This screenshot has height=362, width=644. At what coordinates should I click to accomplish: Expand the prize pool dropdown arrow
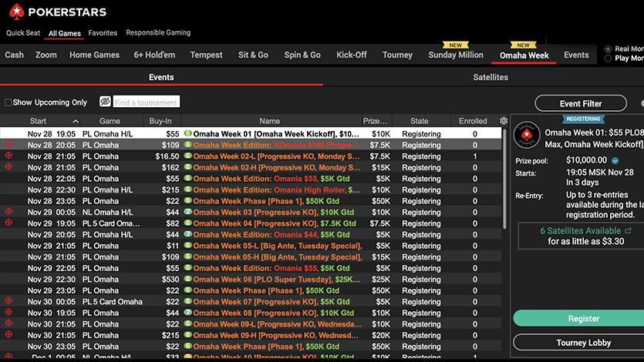pos(615,160)
